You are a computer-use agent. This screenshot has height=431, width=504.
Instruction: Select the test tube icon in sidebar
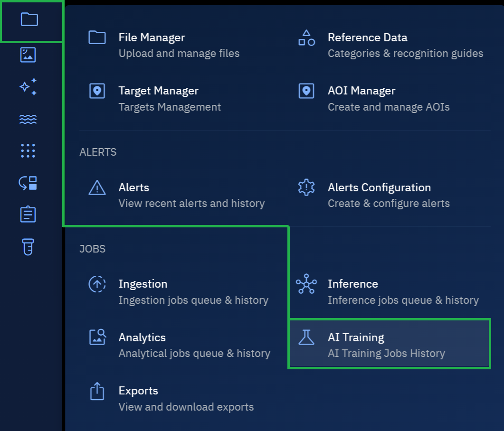28,247
